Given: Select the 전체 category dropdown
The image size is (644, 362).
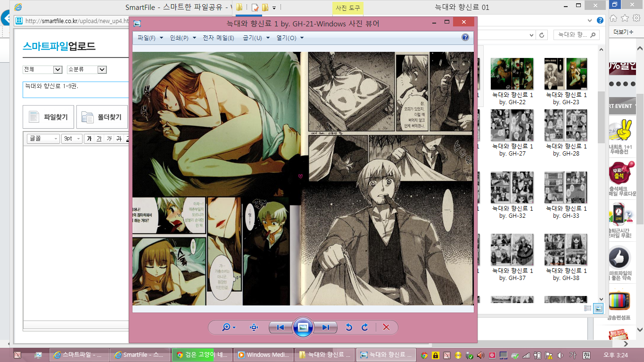Looking at the screenshot, I should (x=42, y=69).
